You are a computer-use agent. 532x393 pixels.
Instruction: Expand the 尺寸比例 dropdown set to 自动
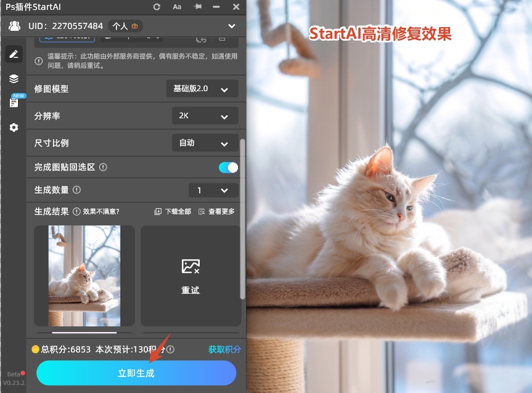[205, 142]
